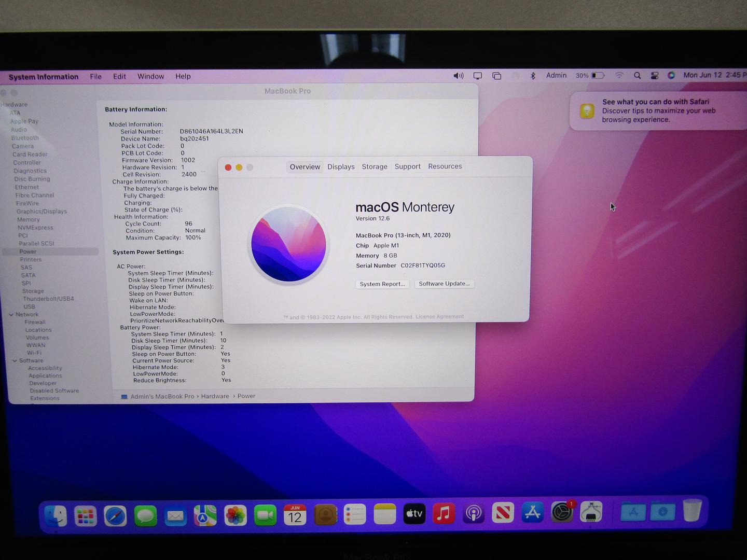Open the battery status showing 30%
This screenshot has width=747, height=560.
590,76
